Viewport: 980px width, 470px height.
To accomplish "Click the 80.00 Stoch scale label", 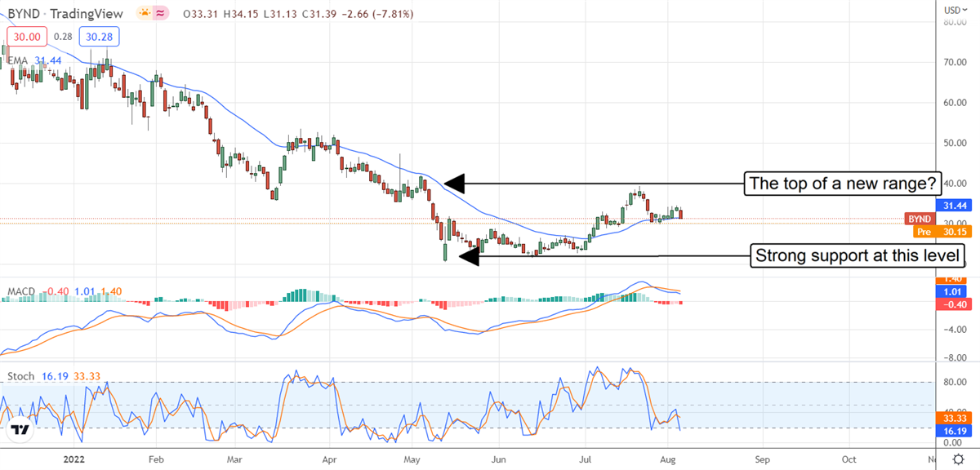I will pos(955,381).
